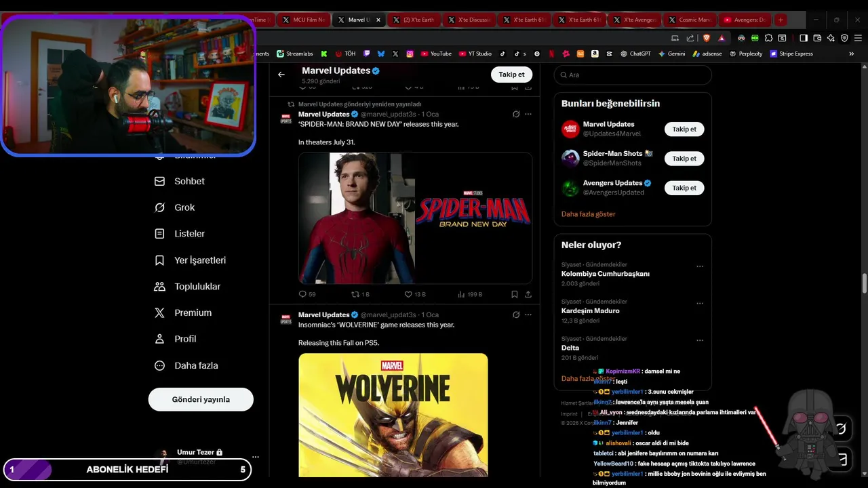This screenshot has width=868, height=488.
Task: Open Stripe Express bookmark
Action: click(791, 54)
